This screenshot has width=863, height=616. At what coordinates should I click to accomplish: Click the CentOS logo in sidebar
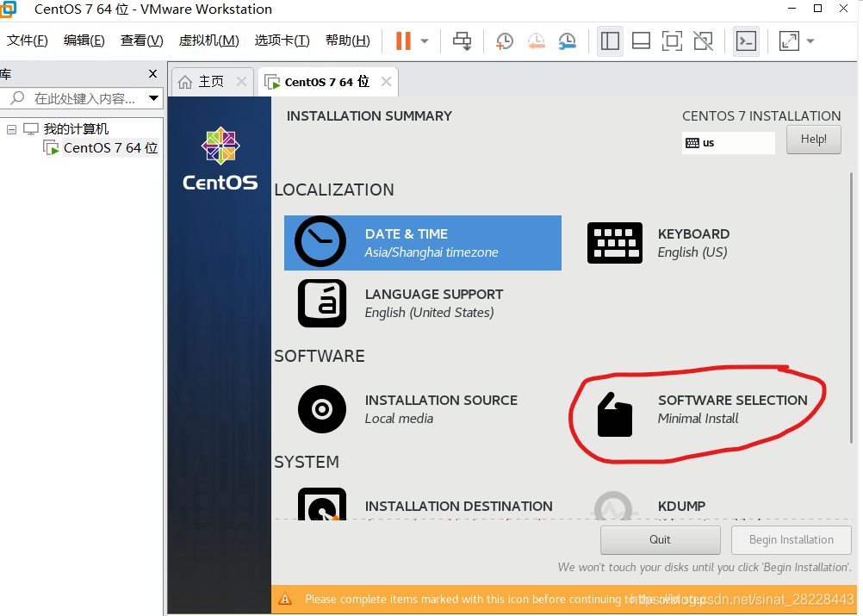pos(220,159)
